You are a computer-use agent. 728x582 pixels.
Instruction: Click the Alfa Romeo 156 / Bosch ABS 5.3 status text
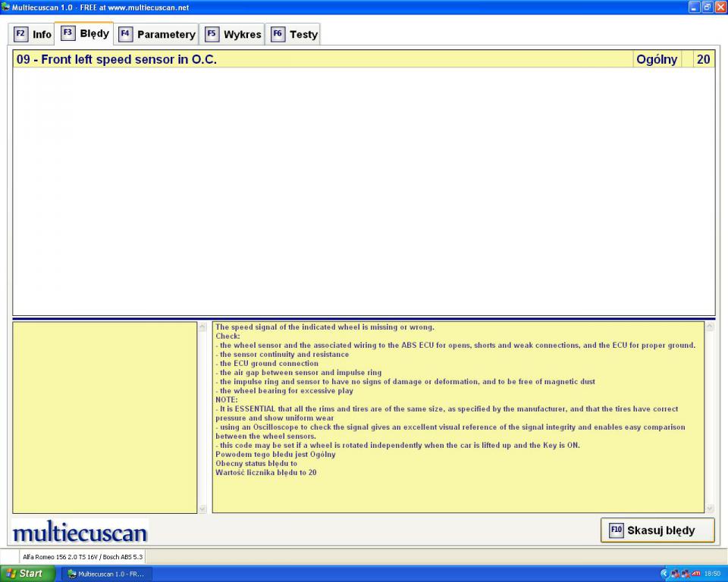click(83, 556)
